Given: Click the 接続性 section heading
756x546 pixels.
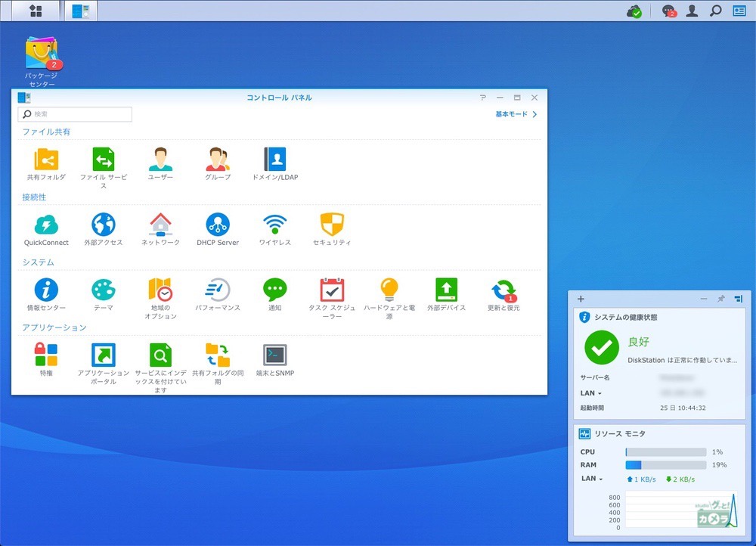Looking at the screenshot, I should (x=34, y=197).
